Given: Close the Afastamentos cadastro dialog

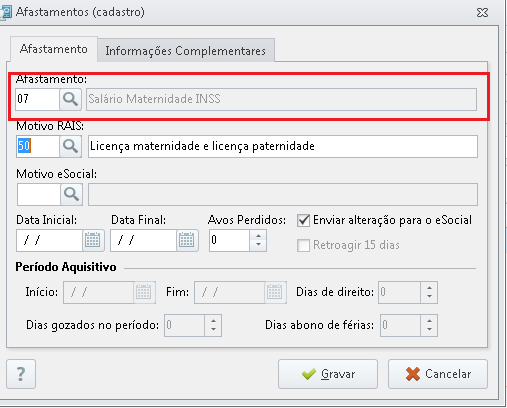Looking at the screenshot, I should pos(482,13).
